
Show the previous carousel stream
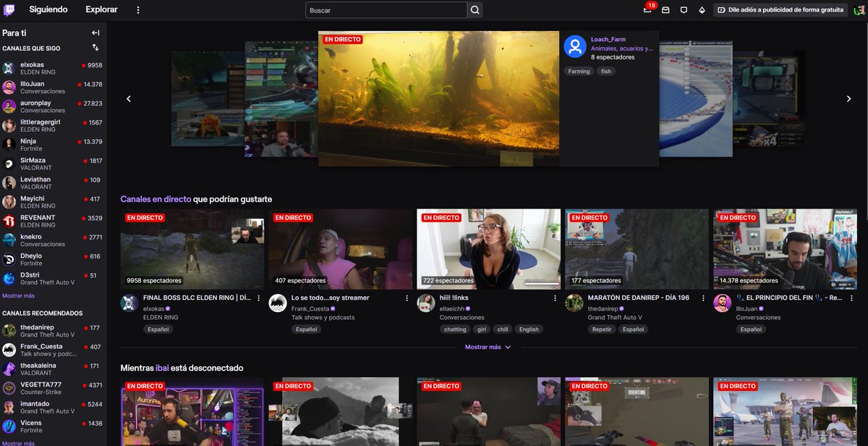coord(129,98)
